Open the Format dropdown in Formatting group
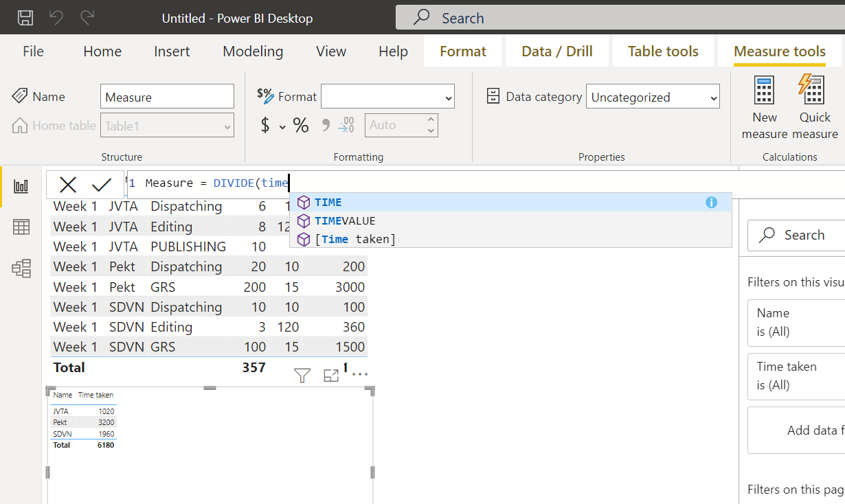Screen dimensions: 845x504 point(387,97)
